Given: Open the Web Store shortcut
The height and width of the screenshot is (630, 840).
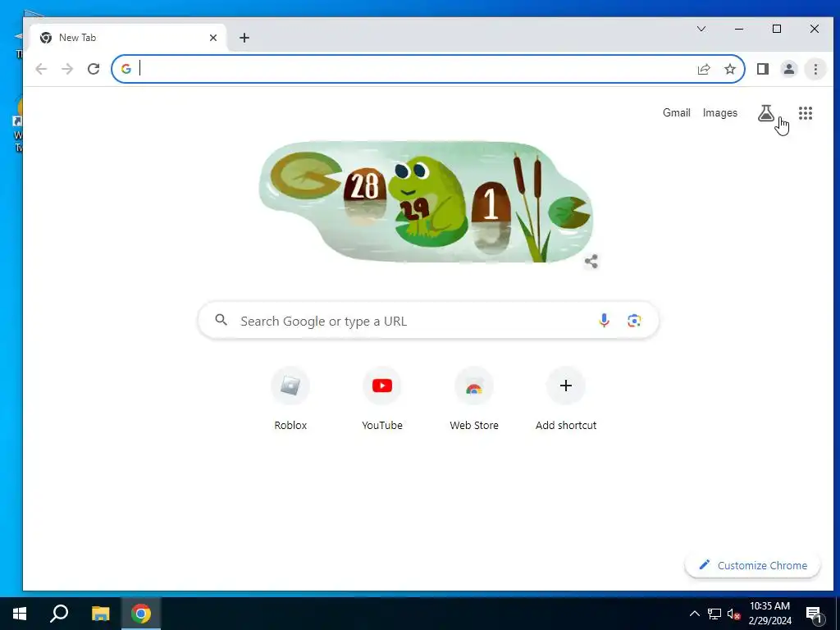Looking at the screenshot, I should point(474,399).
